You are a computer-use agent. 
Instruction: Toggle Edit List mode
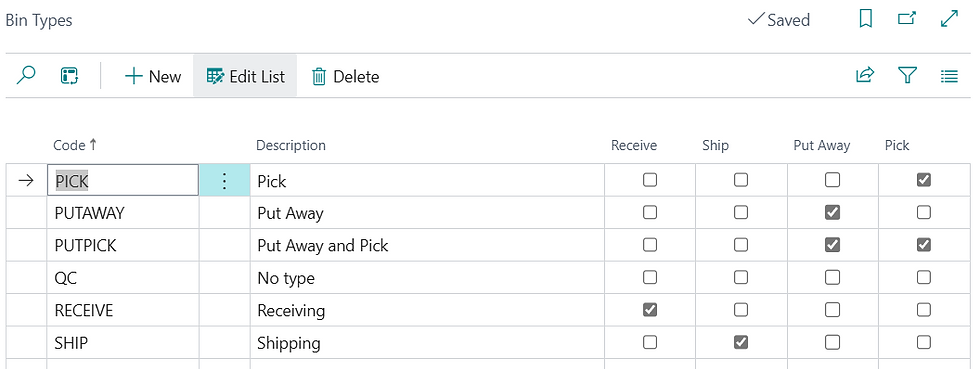[245, 76]
